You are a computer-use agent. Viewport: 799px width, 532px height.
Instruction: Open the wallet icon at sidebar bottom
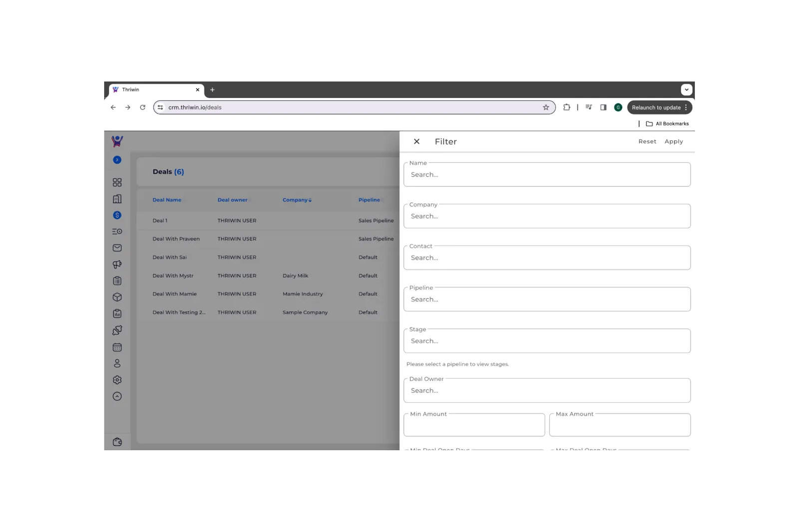[117, 442]
